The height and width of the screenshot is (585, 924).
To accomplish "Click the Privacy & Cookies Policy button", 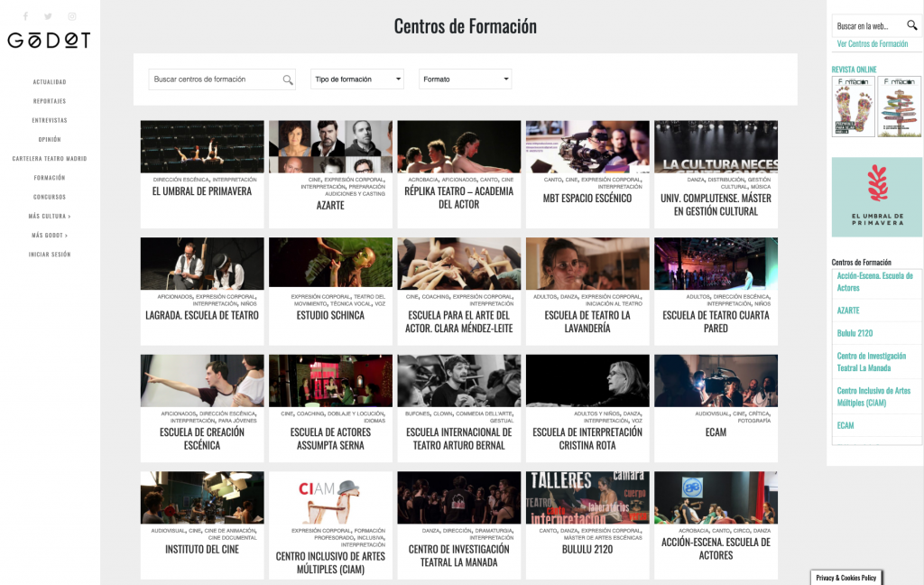I will pos(845,578).
